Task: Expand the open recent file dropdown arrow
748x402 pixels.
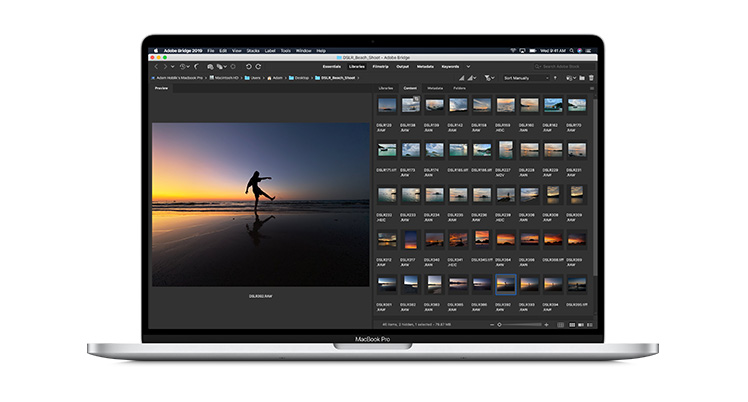Action: (575, 78)
